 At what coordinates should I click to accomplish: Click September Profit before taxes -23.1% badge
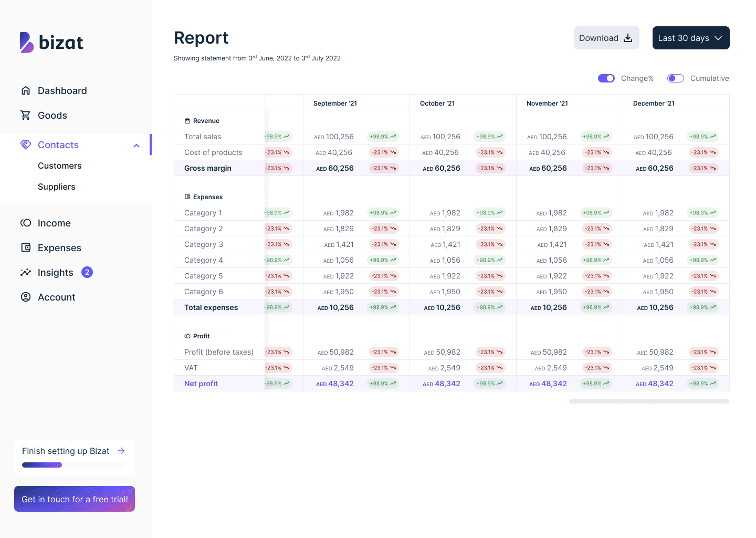pyautogui.click(x=384, y=352)
